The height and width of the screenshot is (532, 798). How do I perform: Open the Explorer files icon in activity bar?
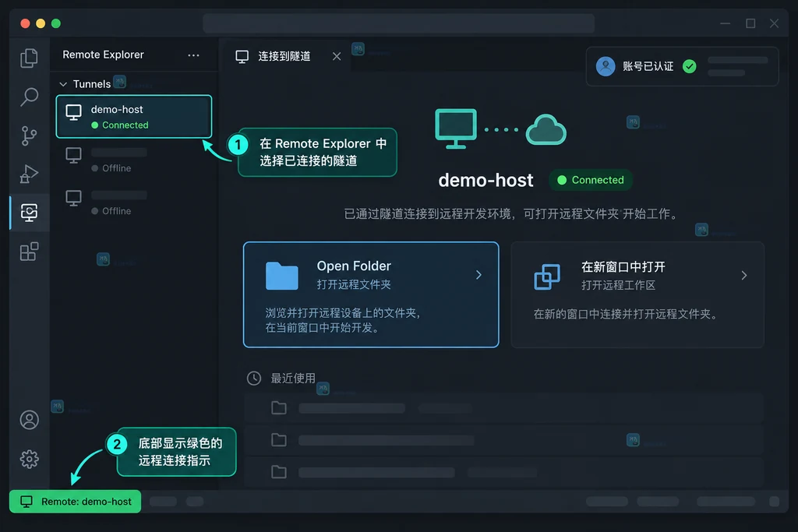click(x=29, y=58)
